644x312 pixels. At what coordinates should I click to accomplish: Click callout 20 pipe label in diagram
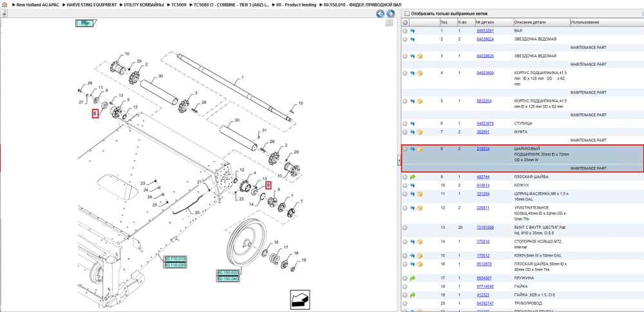pyautogui.click(x=197, y=213)
